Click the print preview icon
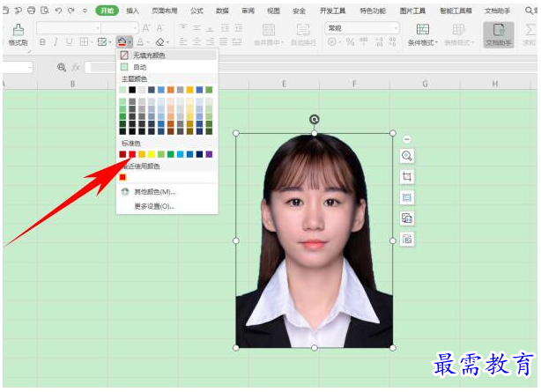Screen dimensions: 541x392 45,11
